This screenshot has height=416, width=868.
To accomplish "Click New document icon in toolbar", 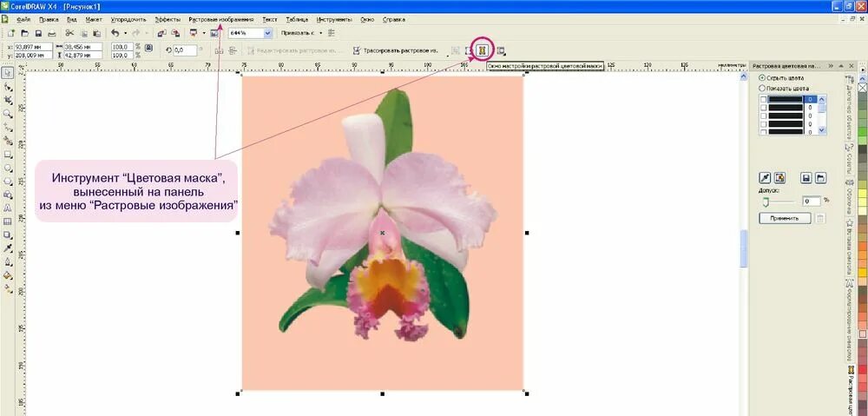I will (x=10, y=33).
